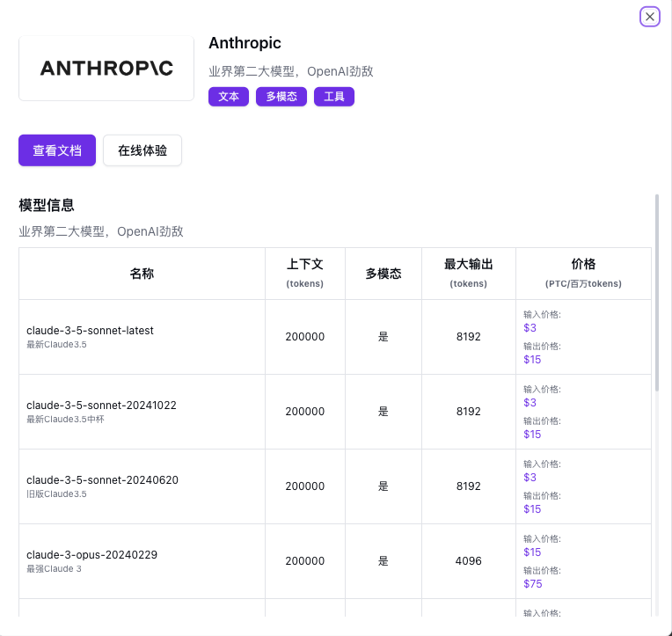This screenshot has width=672, height=636.
Task: Click the 8192 cell for claude-3-5-sonnet-20241022
Action: tap(469, 412)
